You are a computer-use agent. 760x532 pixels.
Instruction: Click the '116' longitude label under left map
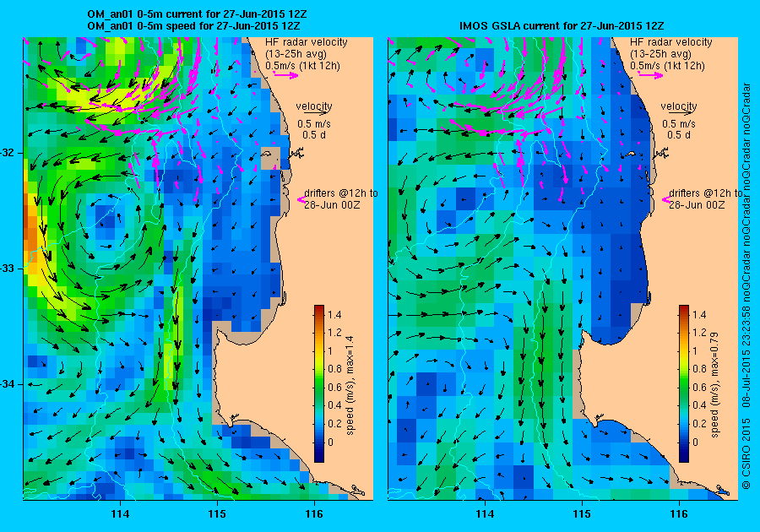(314, 514)
